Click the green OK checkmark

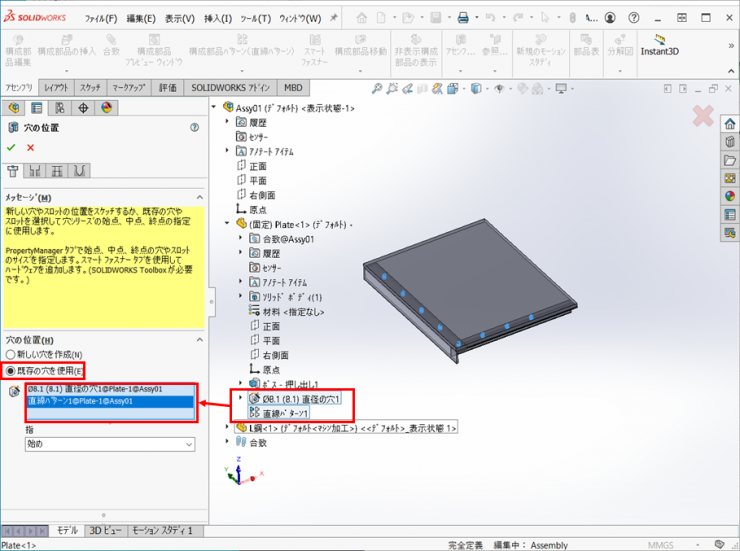pos(11,147)
